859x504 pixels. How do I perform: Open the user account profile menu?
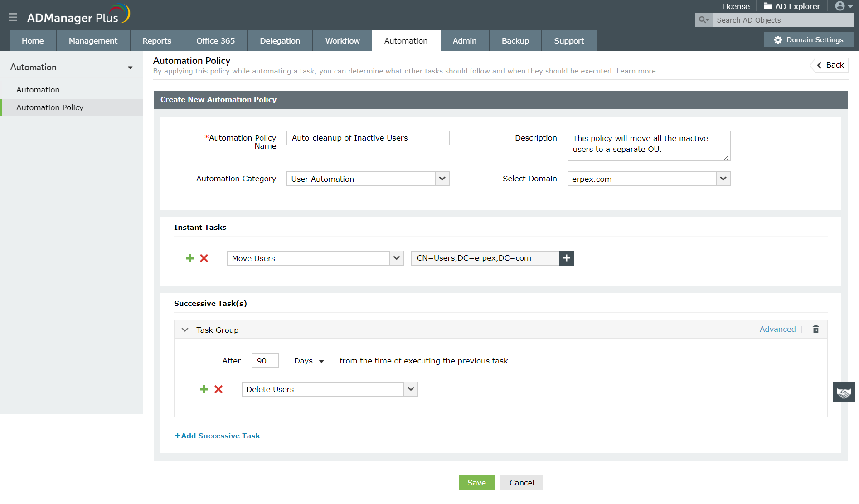point(843,6)
